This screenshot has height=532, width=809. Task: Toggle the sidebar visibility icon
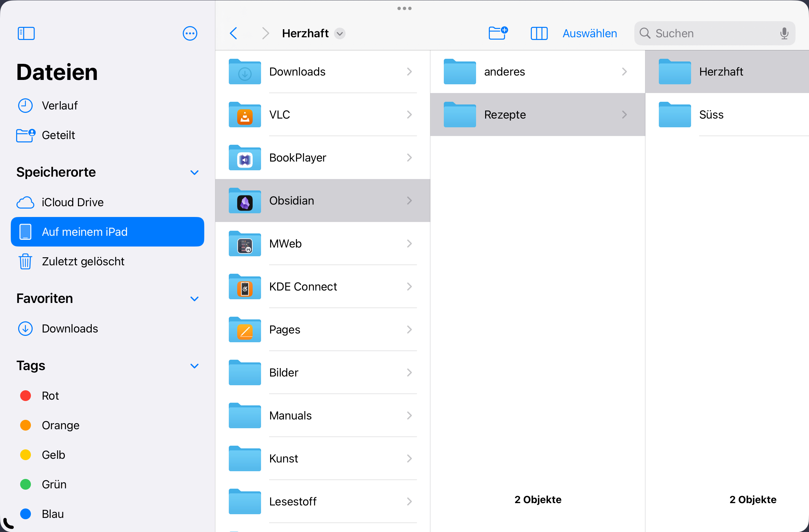coord(26,33)
